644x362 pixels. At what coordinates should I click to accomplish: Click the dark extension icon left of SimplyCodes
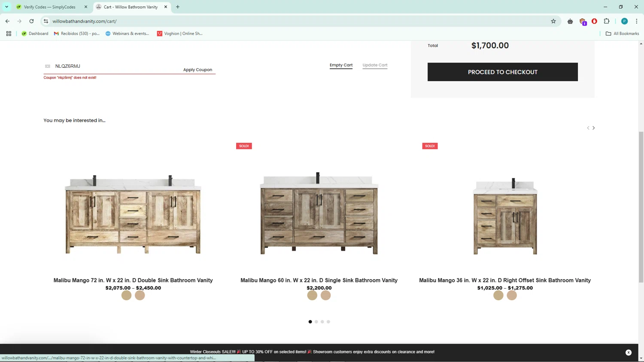click(570, 21)
